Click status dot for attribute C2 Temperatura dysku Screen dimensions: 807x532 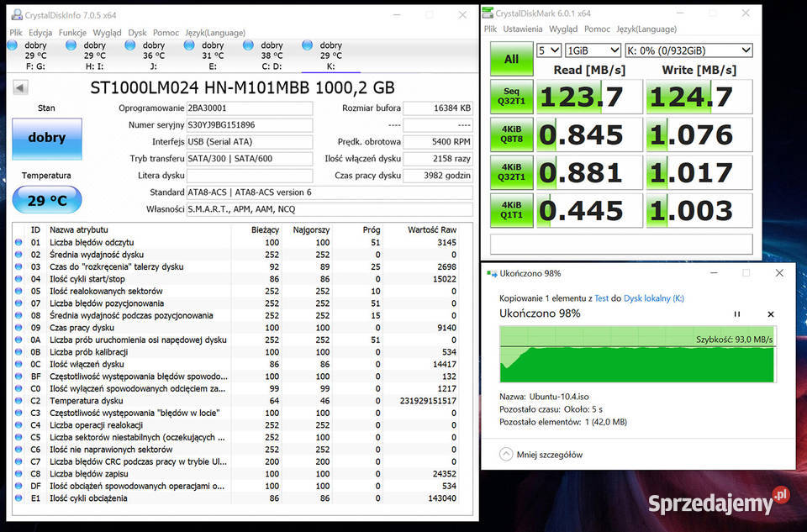pos(18,401)
